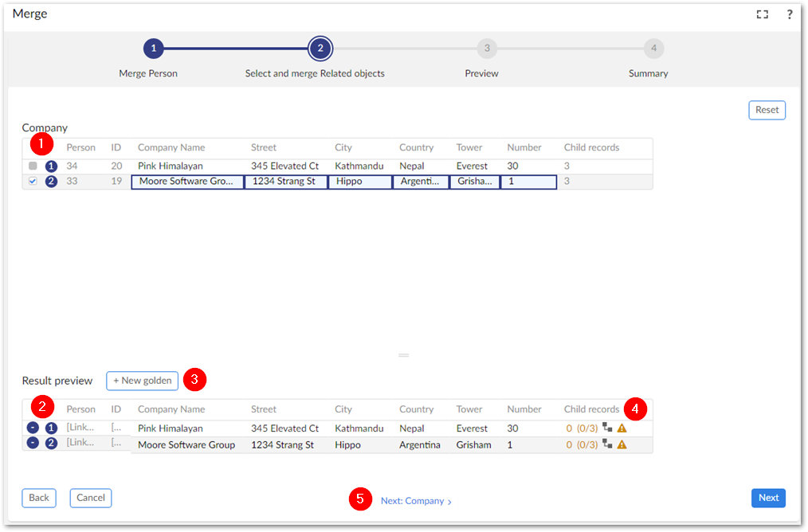Viewport: 808px width, 532px height.
Task: Click Kathmandu in the upper Company table
Action: 359,166
